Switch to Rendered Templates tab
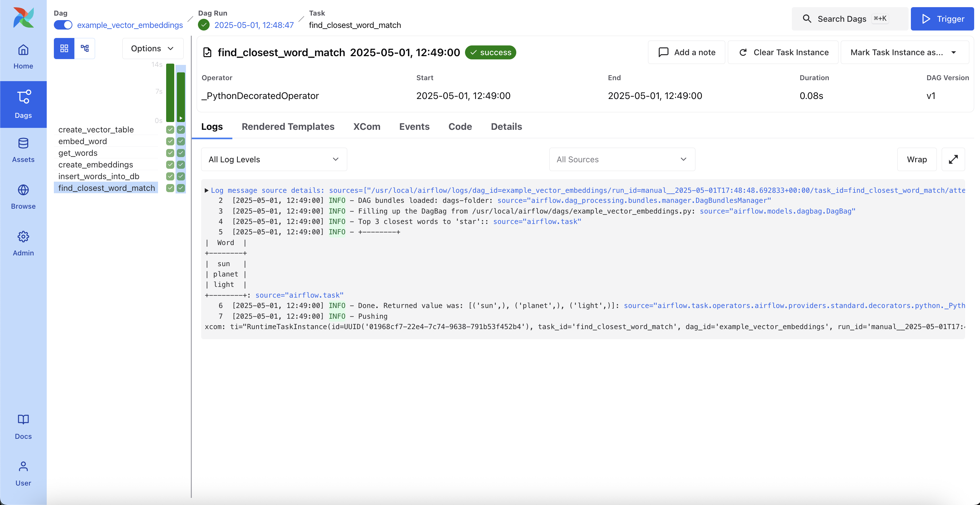980x505 pixels. point(288,127)
